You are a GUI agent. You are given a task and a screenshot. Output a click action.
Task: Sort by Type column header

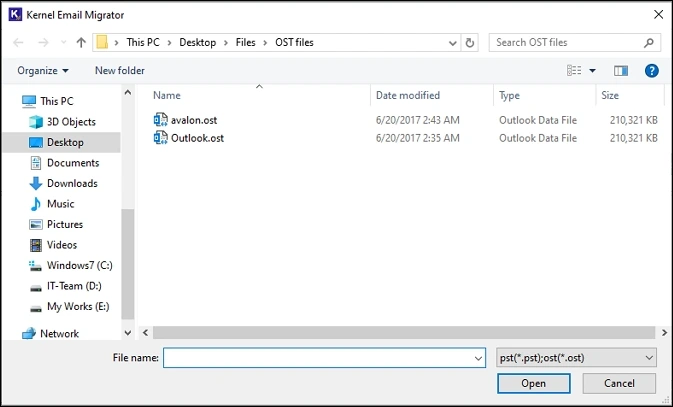(509, 95)
